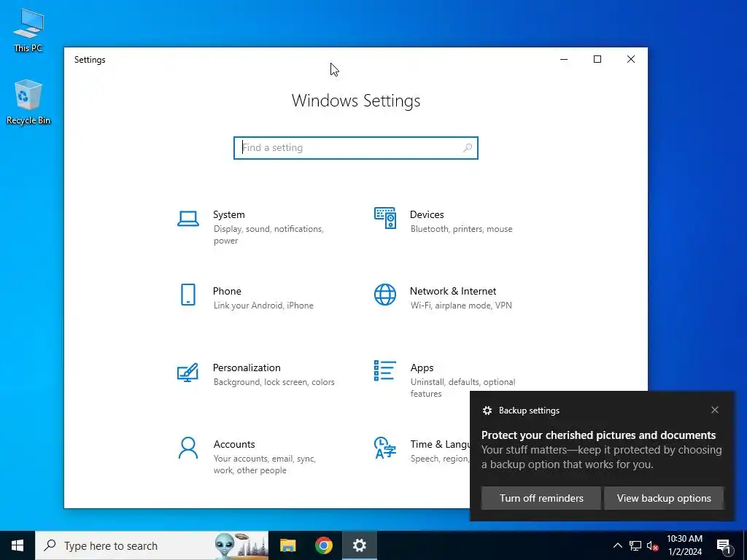
Task: Close the Settings window
Action: [x=631, y=59]
